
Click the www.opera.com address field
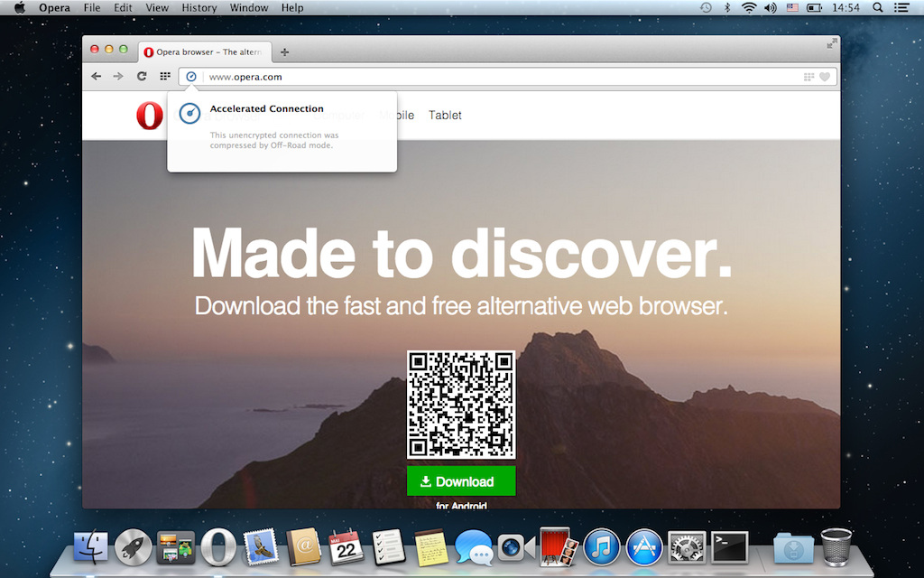[496, 77]
